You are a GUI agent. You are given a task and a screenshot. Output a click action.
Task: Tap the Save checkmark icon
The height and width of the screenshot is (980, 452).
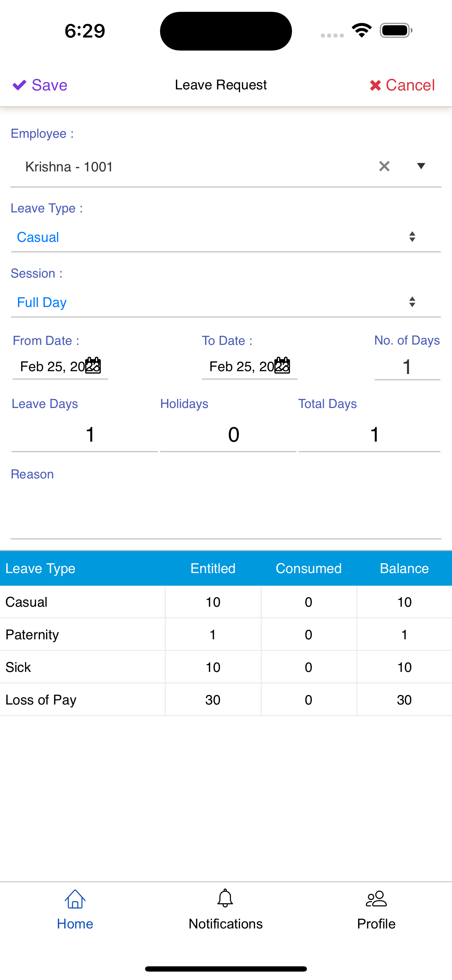[19, 85]
